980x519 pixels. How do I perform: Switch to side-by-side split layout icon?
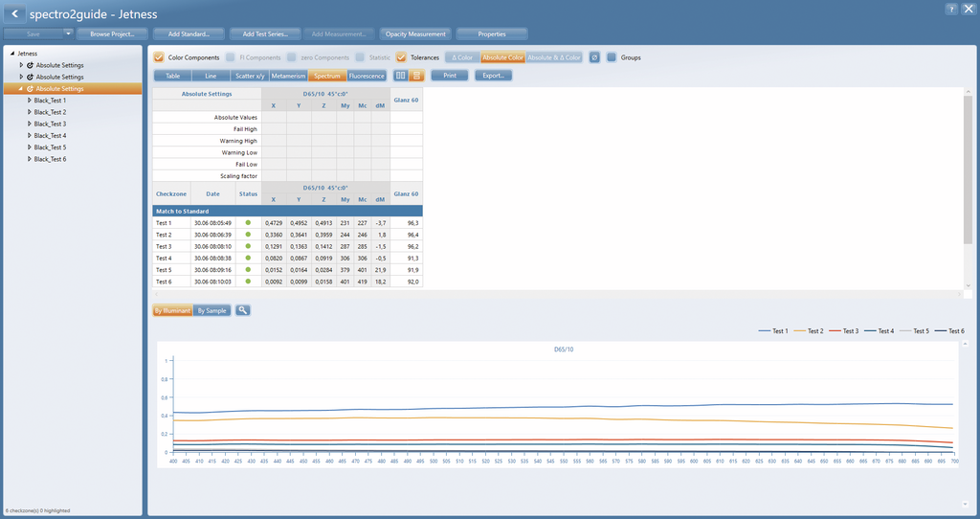pyautogui.click(x=401, y=76)
